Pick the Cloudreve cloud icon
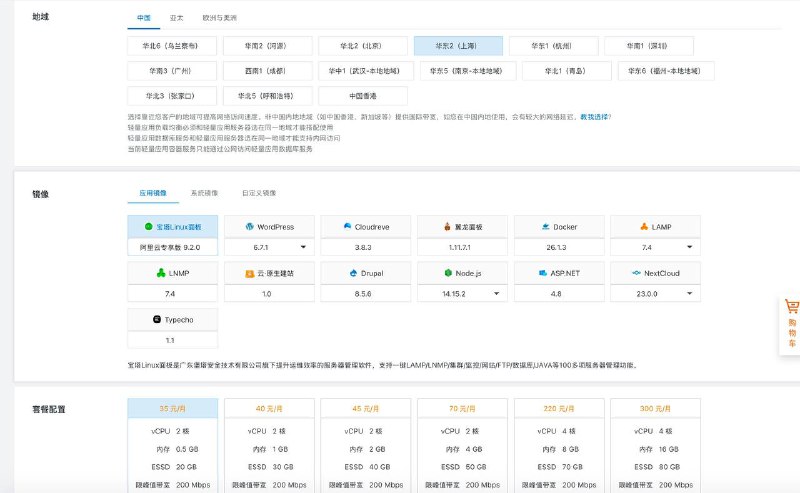The height and width of the screenshot is (493, 800). click(347, 226)
